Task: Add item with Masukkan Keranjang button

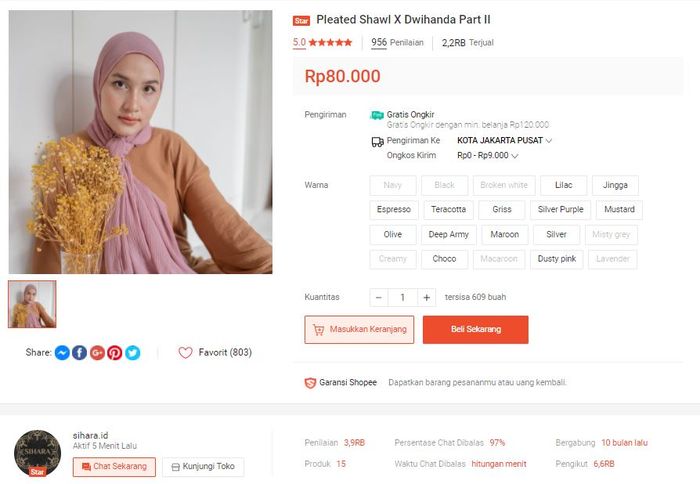Action: pos(359,330)
